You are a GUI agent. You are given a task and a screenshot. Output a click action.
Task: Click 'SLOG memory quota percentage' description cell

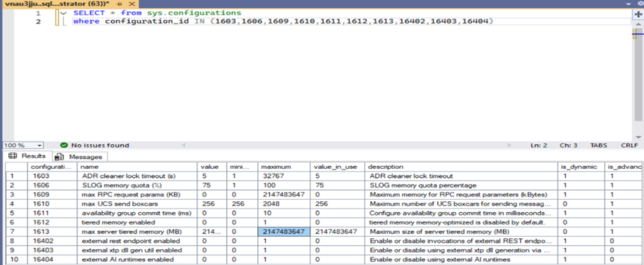tap(462, 185)
